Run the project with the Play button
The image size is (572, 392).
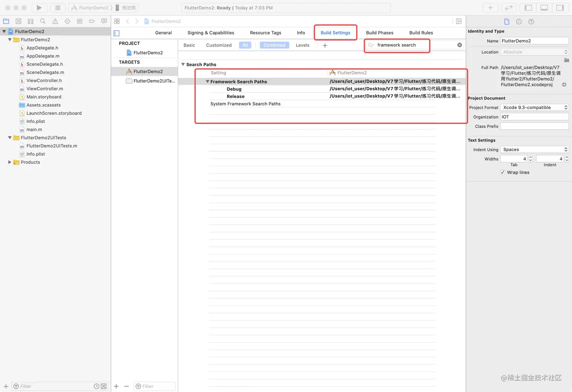tap(39, 8)
